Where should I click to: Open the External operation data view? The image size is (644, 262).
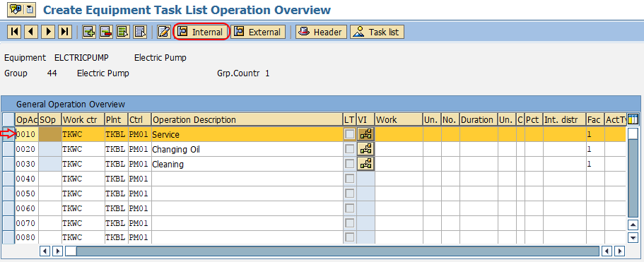258,32
